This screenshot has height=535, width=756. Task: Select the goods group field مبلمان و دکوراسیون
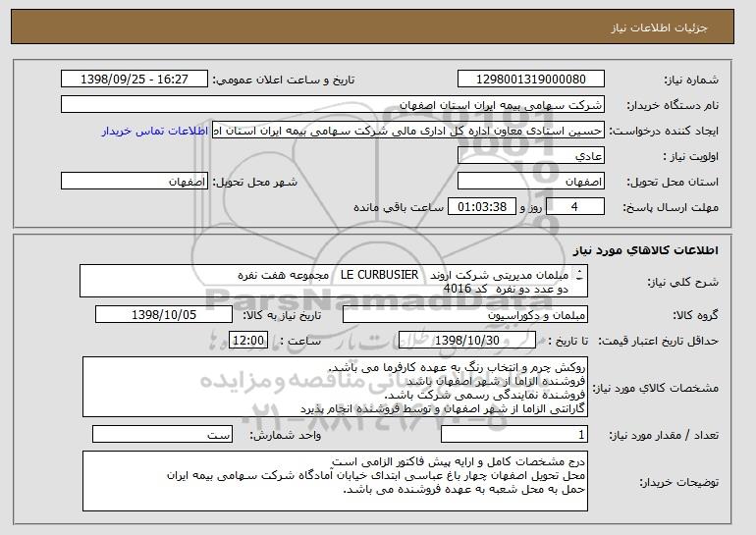[465, 315]
